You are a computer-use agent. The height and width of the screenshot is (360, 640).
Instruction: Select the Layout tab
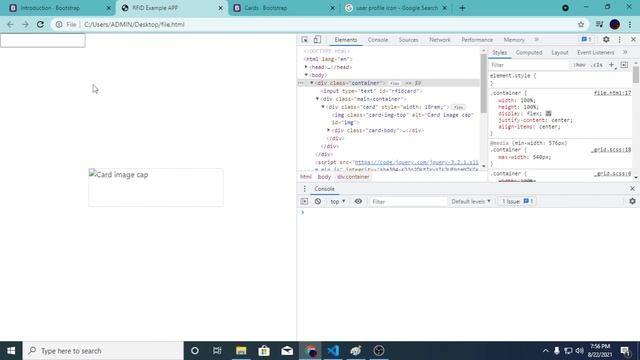pos(560,52)
